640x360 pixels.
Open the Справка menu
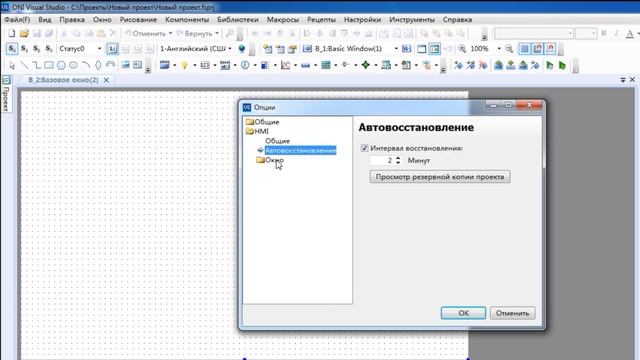click(458, 20)
